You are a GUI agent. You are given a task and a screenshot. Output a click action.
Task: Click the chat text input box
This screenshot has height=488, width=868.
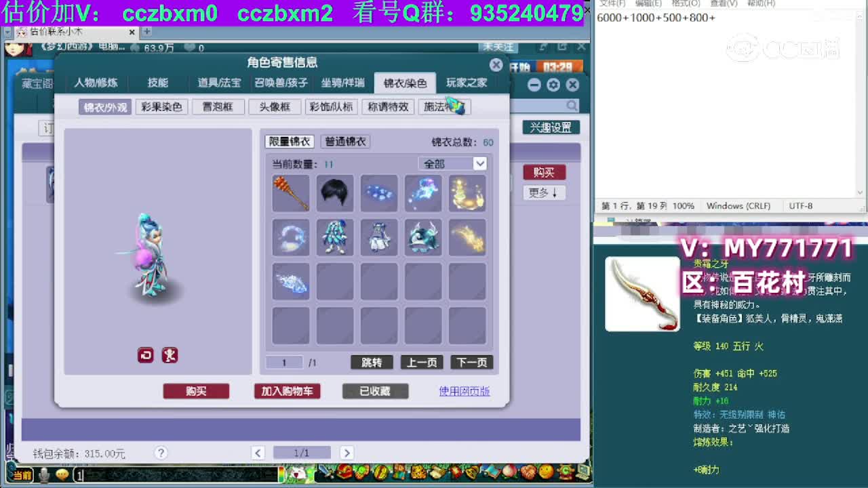[x=176, y=475]
